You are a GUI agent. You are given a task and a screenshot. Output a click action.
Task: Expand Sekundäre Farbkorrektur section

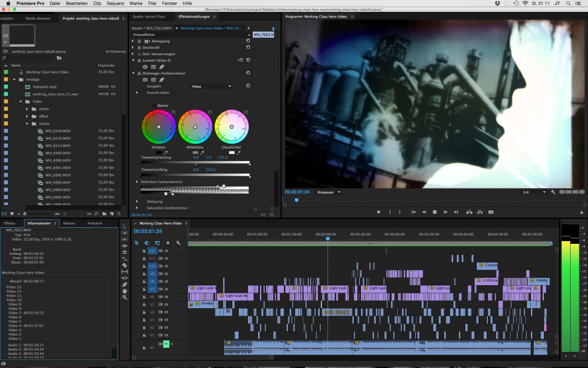137,208
